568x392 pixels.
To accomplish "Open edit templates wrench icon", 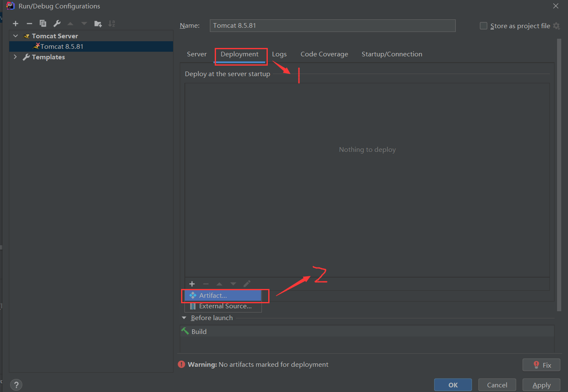I will [x=57, y=24].
